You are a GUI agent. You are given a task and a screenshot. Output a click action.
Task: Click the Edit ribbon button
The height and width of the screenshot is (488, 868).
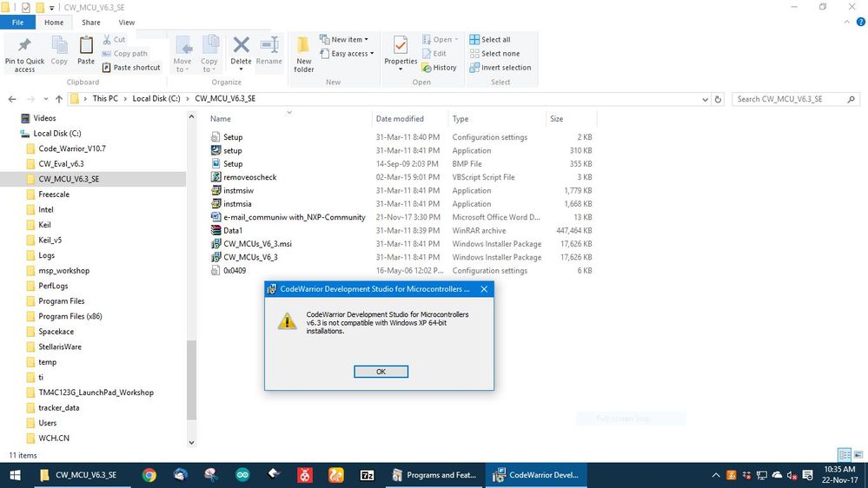click(x=434, y=54)
